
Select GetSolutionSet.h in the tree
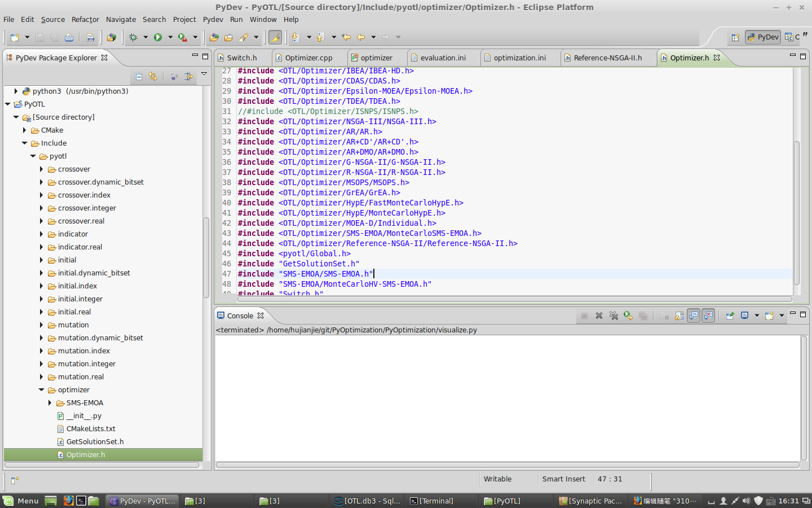click(95, 442)
